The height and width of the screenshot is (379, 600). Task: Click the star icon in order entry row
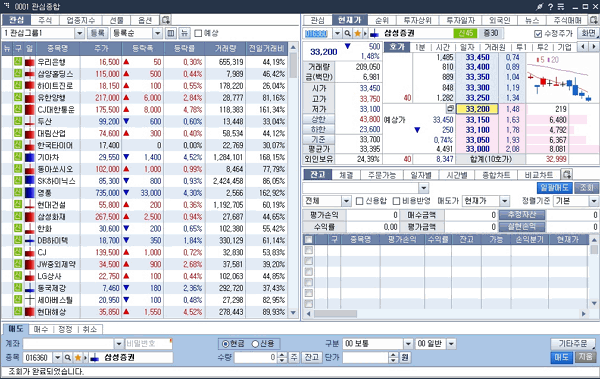[78, 358]
